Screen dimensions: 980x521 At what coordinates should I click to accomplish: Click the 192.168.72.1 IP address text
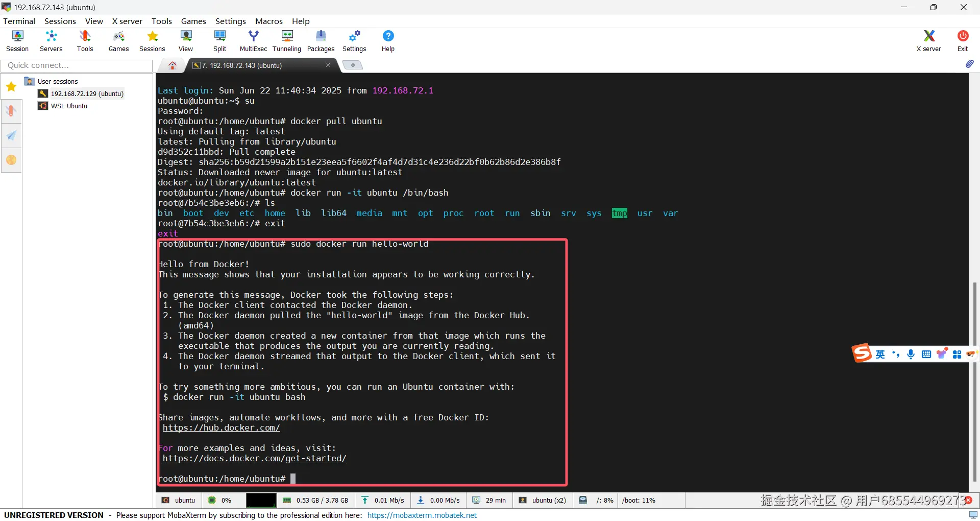[x=403, y=90]
